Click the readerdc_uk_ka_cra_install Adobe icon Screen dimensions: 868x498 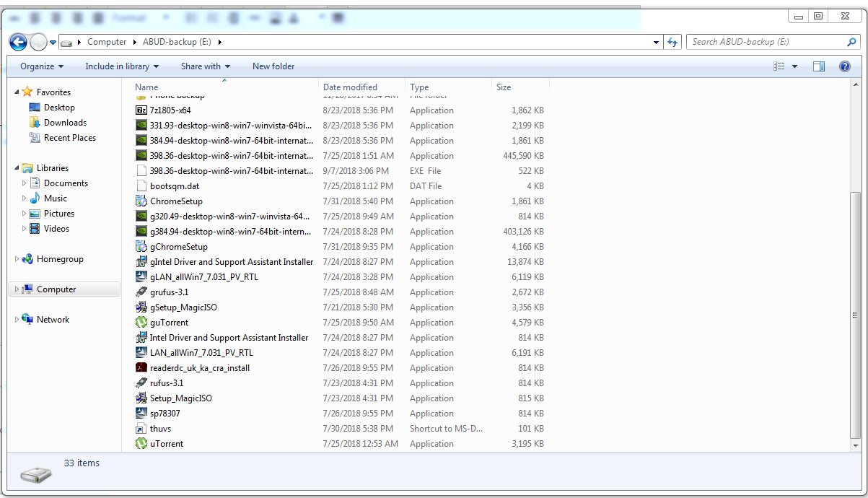[141, 368]
